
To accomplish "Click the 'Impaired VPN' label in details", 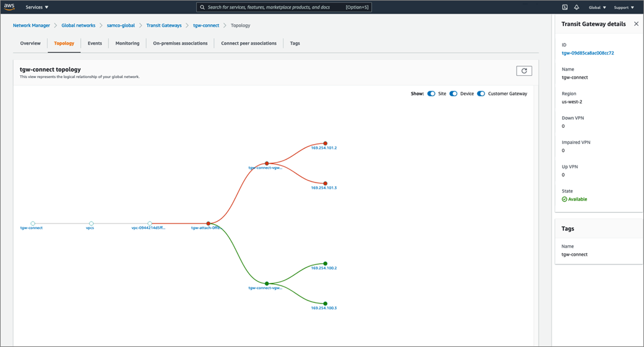I will coord(576,142).
